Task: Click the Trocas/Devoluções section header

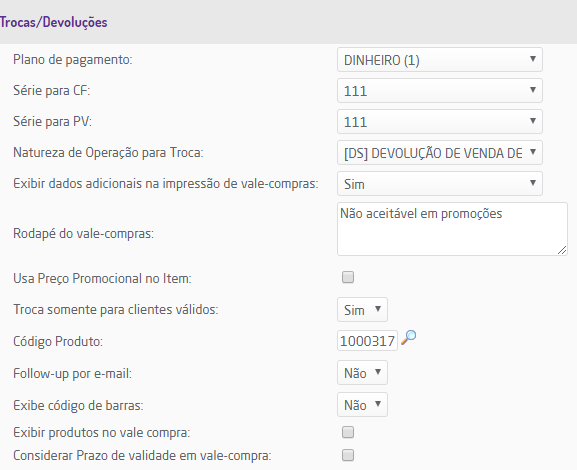Action: 53,22
